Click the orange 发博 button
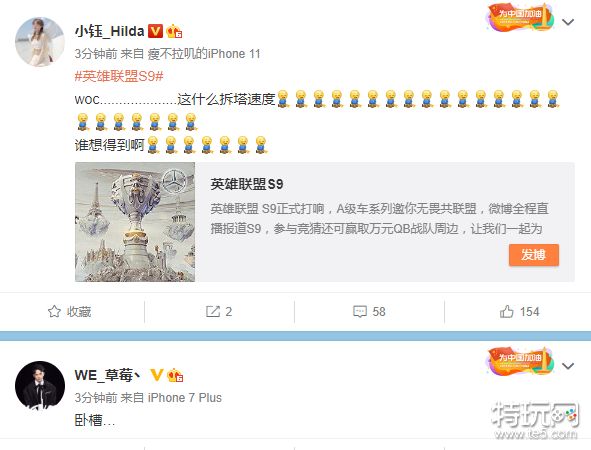Image resolution: width=591 pixels, height=450 pixels. [x=534, y=255]
